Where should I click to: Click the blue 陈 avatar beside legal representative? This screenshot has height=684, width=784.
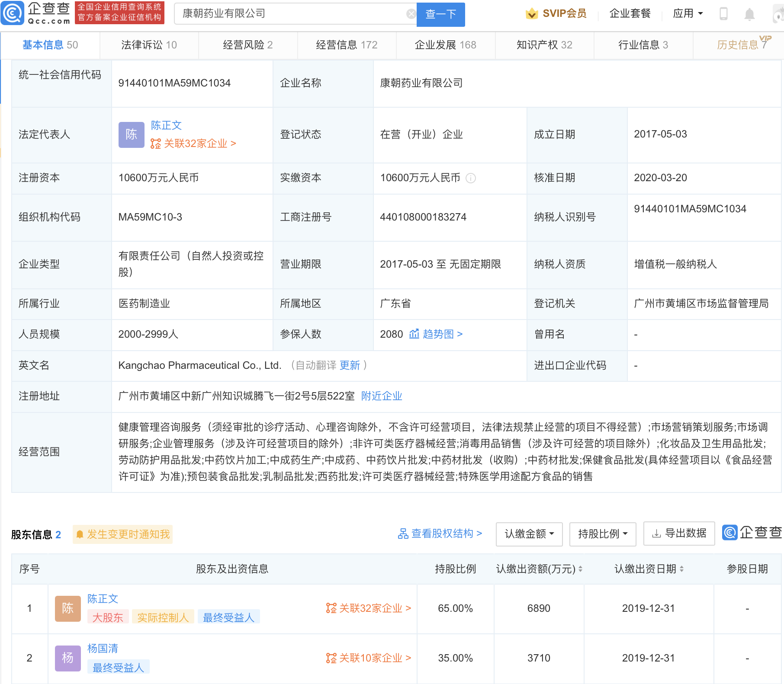coord(132,135)
